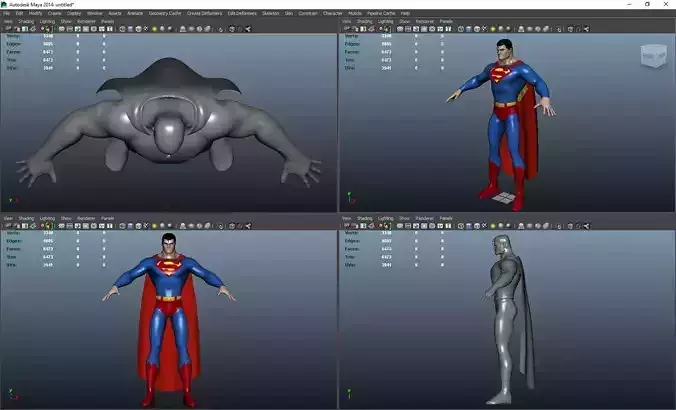Image resolution: width=676 pixels, height=410 pixels.
Task: Toggle Resolution Gate icon in gray top-view panel
Action: tap(78, 29)
